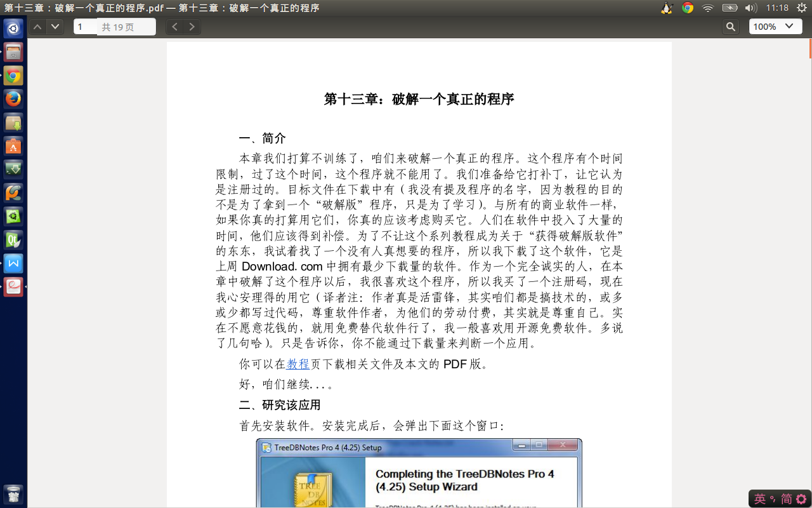Open the package installer with green arrow
812x508 pixels.
[13, 123]
